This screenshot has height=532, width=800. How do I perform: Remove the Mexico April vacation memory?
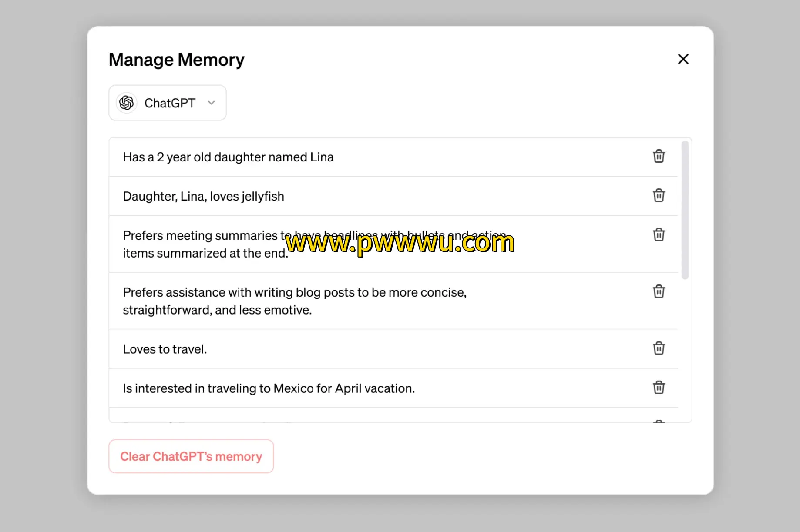point(659,387)
